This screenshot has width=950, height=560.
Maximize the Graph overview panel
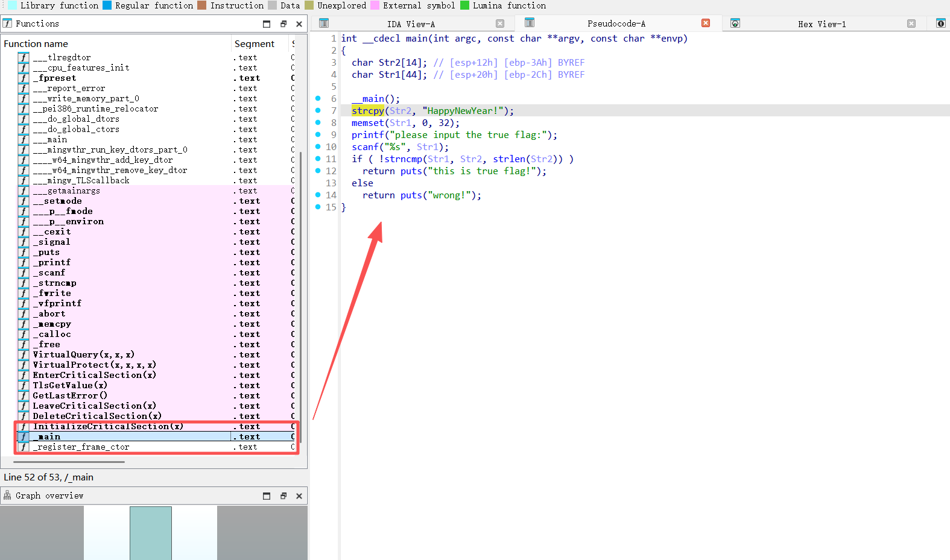tap(267, 496)
